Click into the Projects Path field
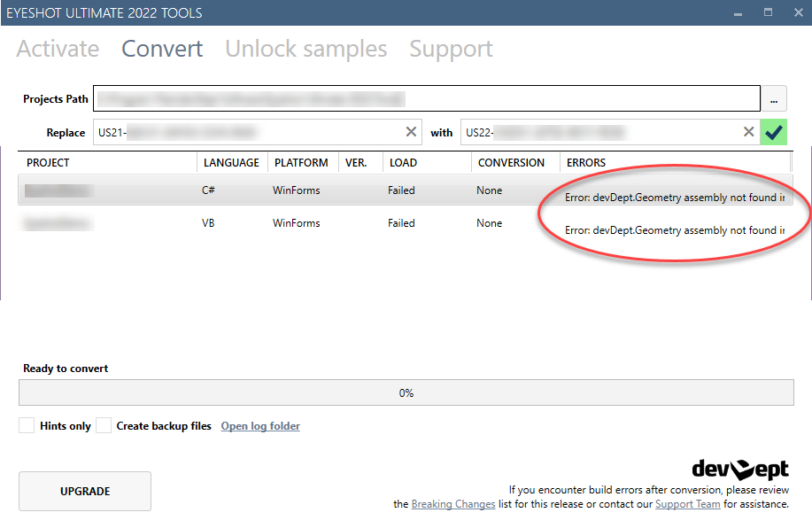The height and width of the screenshot is (528, 812). [427, 98]
